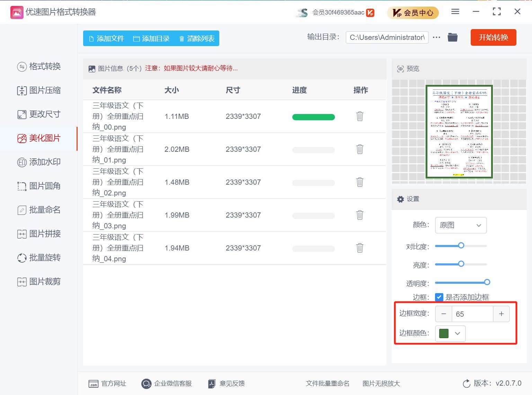Click the ... button beside output directory

coord(436,37)
